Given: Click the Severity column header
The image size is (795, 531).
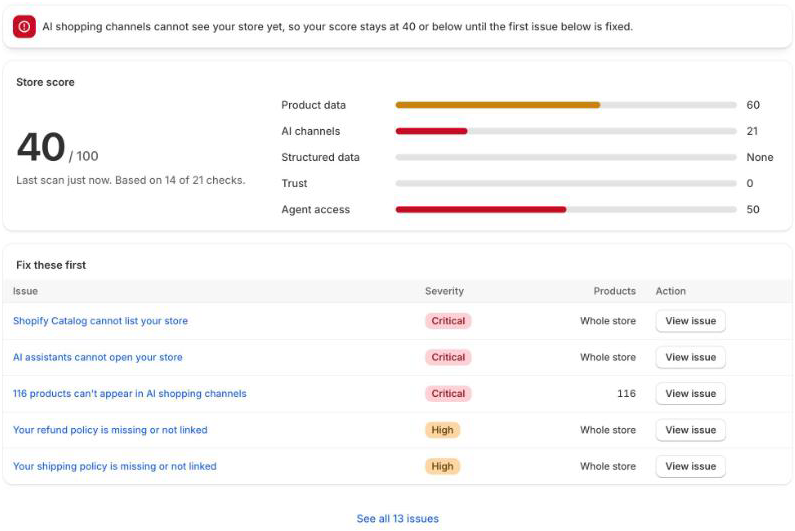Looking at the screenshot, I should (x=444, y=291).
